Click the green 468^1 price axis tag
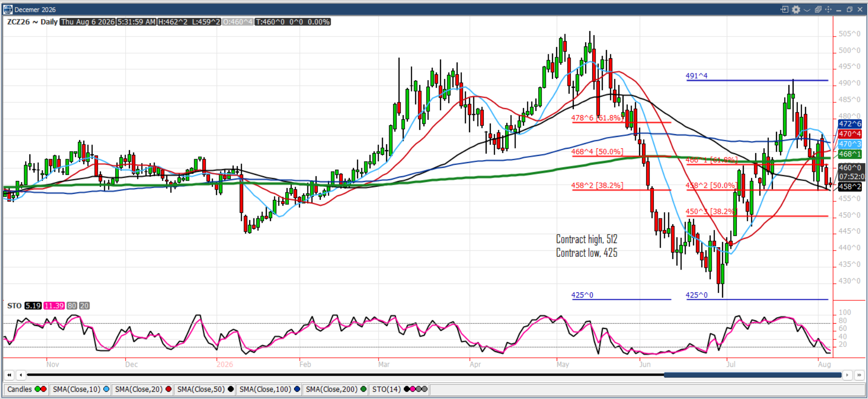Image resolution: width=868 pixels, height=399 pixels. [x=850, y=154]
